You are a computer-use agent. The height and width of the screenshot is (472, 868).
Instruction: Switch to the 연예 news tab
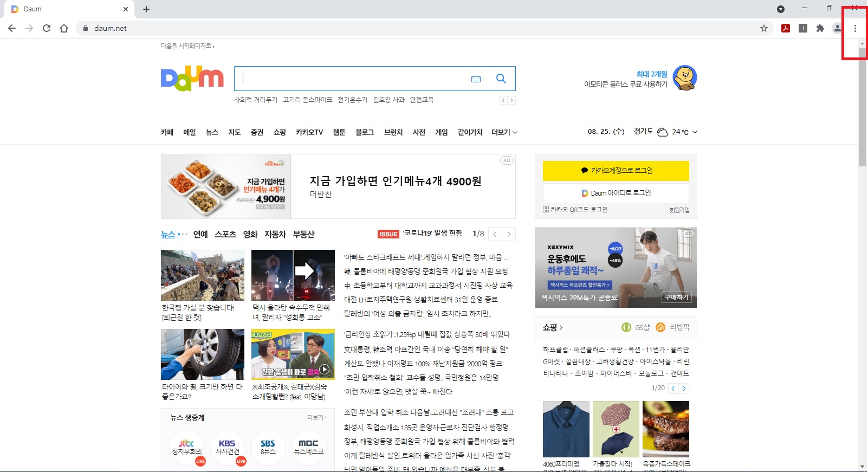pyautogui.click(x=200, y=234)
